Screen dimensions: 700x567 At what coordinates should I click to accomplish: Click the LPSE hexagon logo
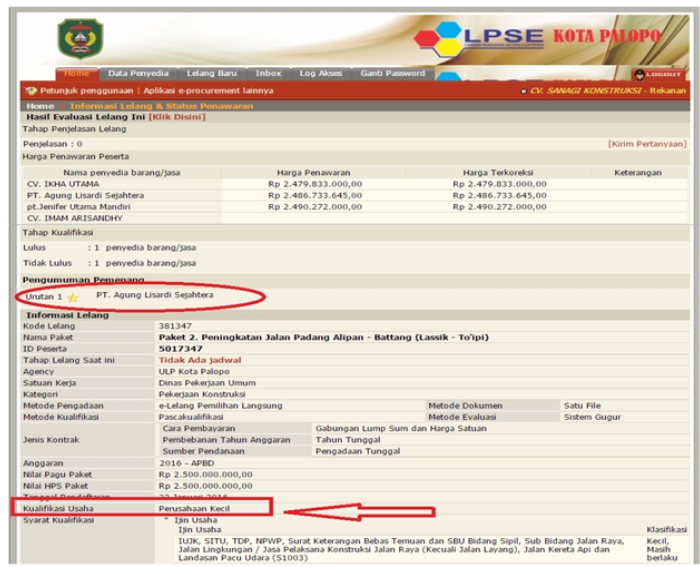(x=439, y=39)
